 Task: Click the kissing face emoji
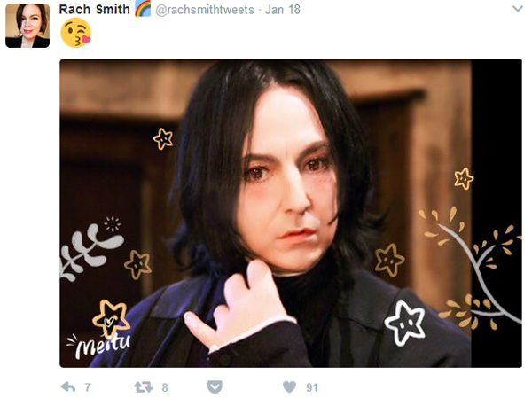coord(75,33)
